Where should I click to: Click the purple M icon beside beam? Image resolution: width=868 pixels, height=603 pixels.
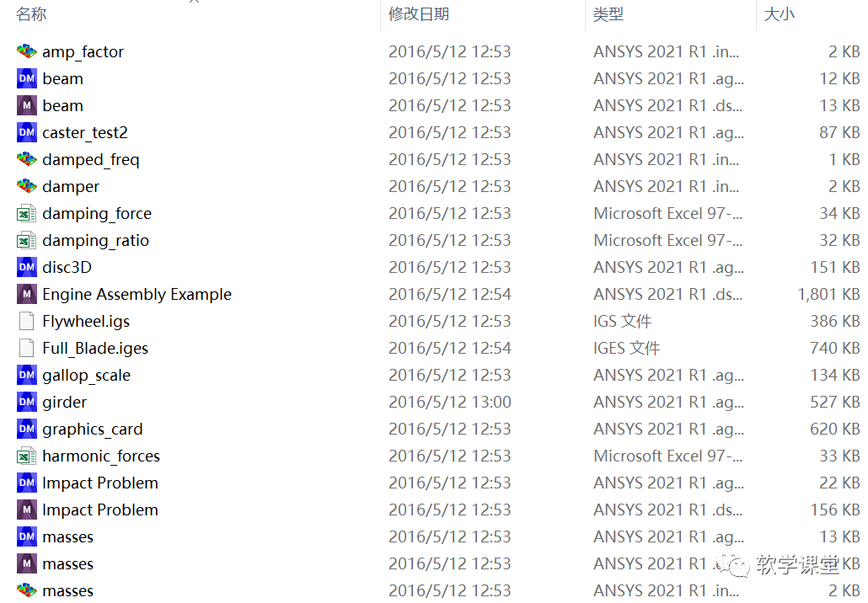(x=27, y=105)
